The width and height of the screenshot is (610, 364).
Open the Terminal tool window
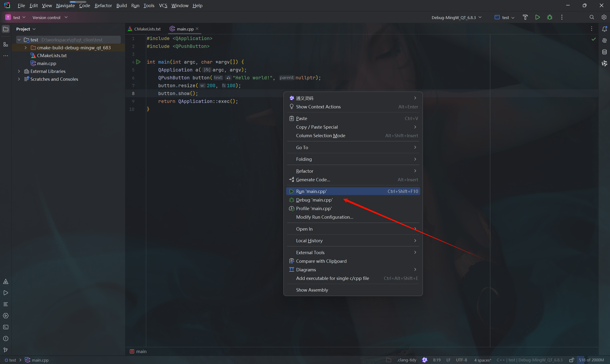(x=6, y=327)
